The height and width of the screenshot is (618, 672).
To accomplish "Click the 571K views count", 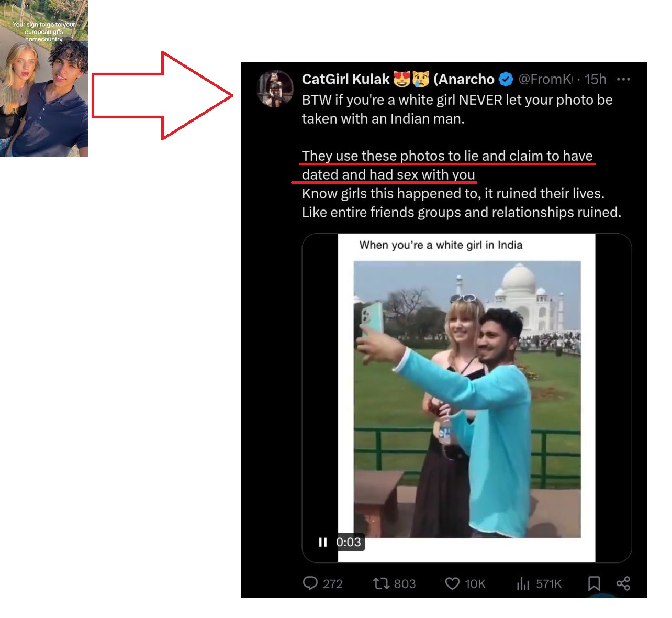I will point(548,583).
